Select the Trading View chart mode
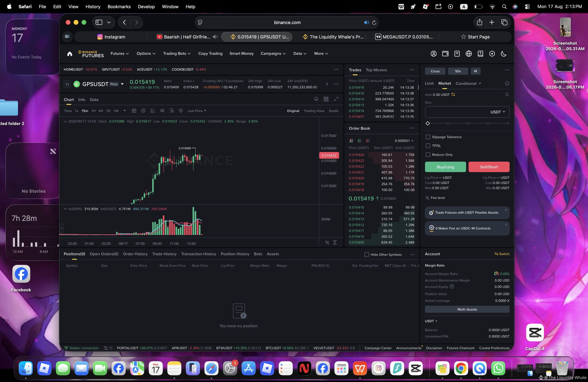Viewport: 588px width, 382px height. pyautogui.click(x=314, y=111)
